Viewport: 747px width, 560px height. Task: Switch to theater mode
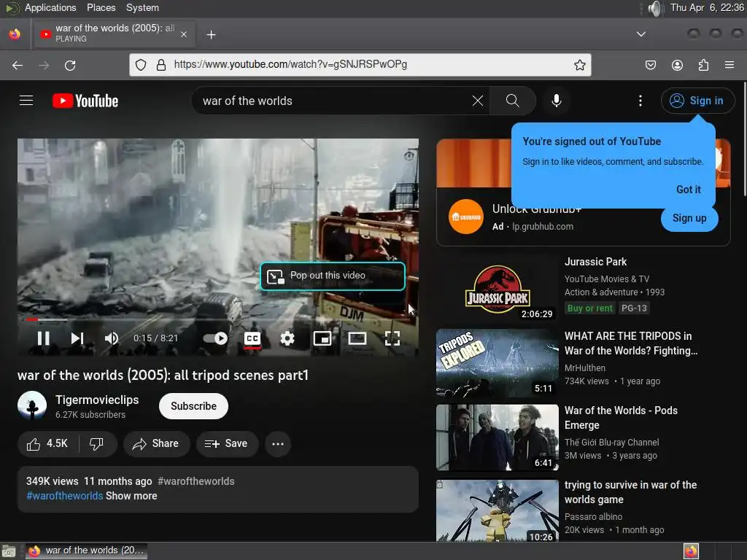tap(357, 338)
